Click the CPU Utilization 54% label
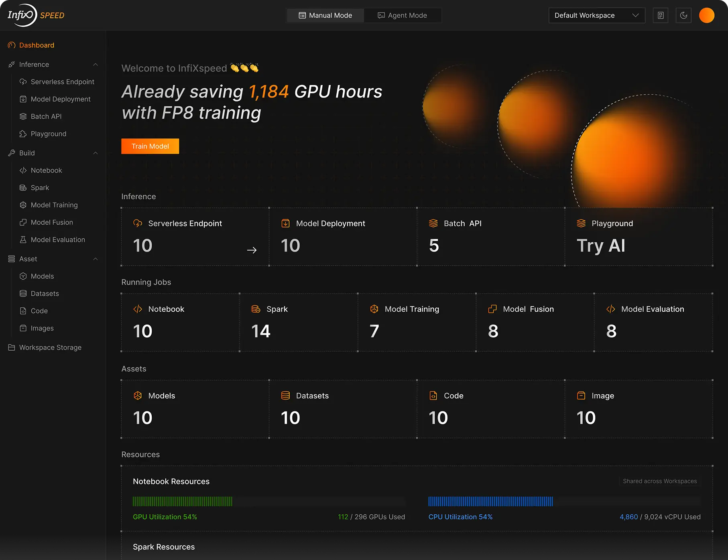This screenshot has width=728, height=560. coord(460,517)
